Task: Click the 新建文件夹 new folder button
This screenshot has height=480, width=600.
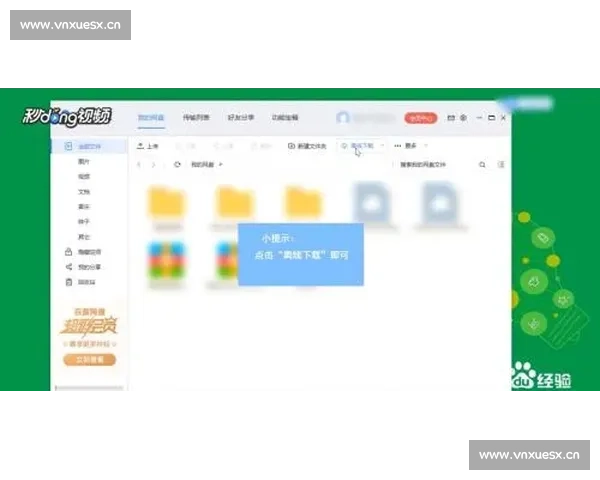Action: point(307,146)
